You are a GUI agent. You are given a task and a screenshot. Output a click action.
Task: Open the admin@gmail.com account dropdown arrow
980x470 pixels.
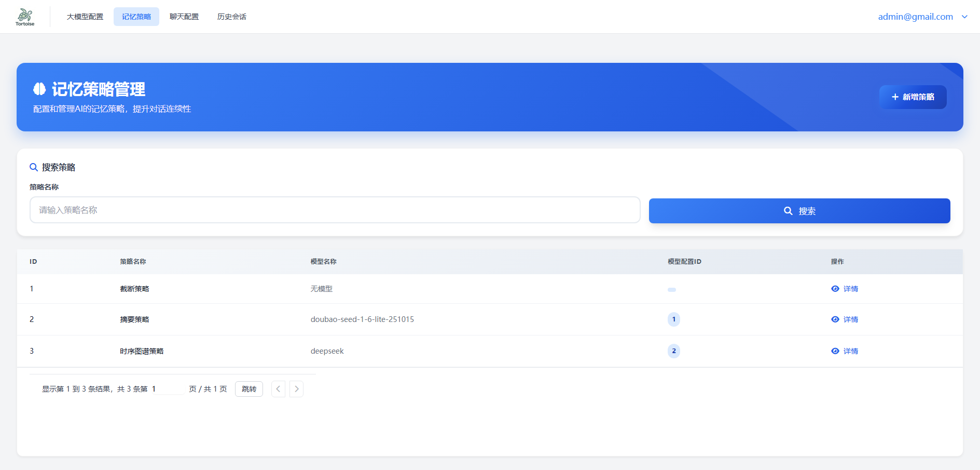[x=964, y=17]
